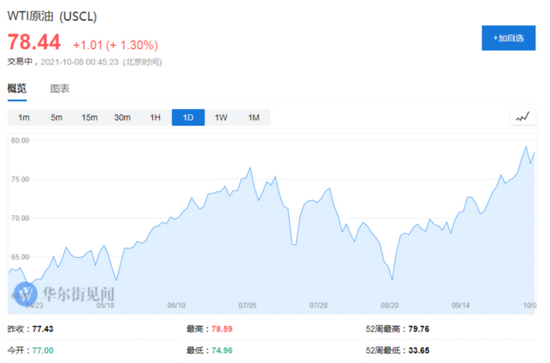Select the 1m interval
This screenshot has height=363, width=550.
pyautogui.click(x=24, y=117)
